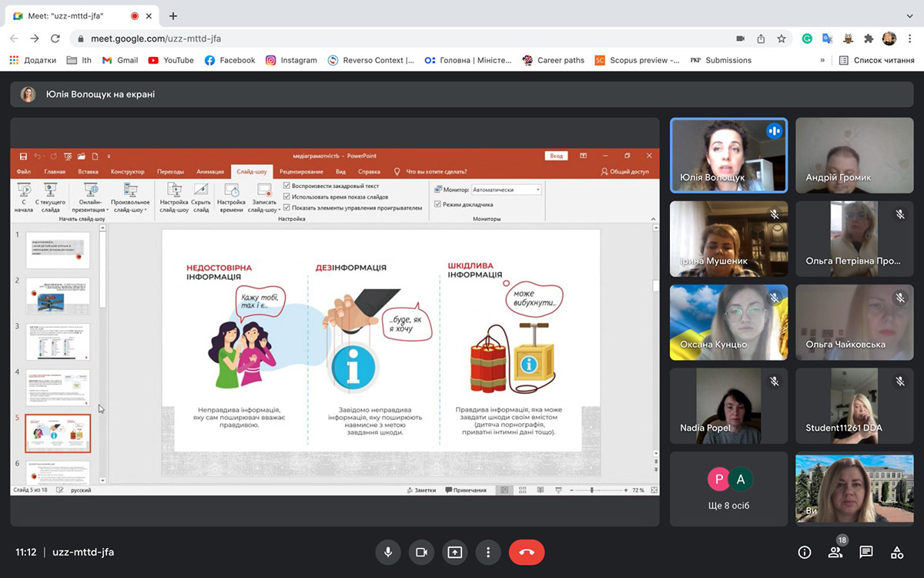
Task: Leave the call with red hang-up button
Action: coord(527,552)
